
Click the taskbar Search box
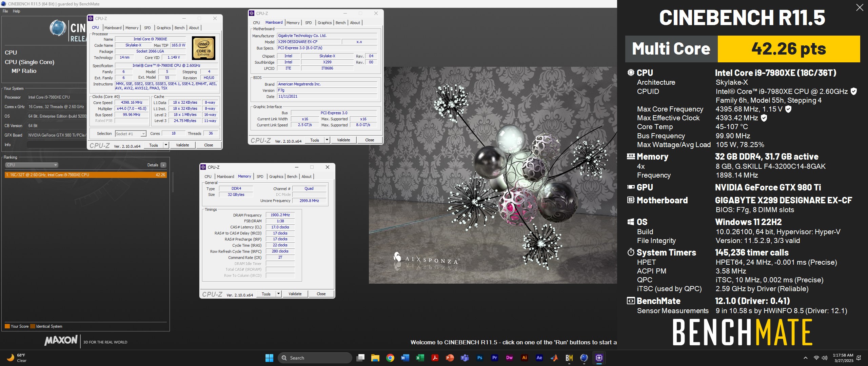point(315,358)
